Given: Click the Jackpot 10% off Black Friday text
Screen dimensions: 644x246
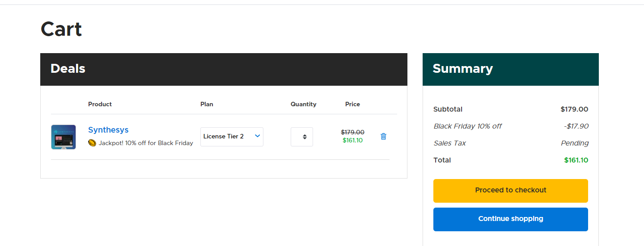Looking at the screenshot, I should click(x=146, y=143).
